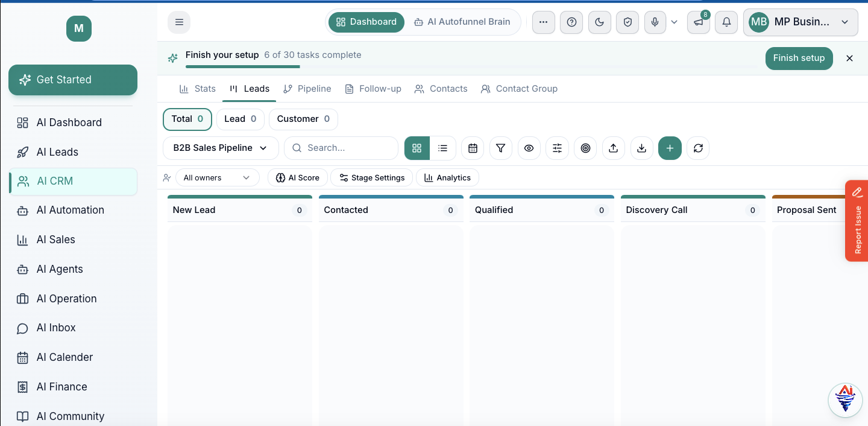Open the calendar date filter icon
The height and width of the screenshot is (426, 868).
[473, 148]
